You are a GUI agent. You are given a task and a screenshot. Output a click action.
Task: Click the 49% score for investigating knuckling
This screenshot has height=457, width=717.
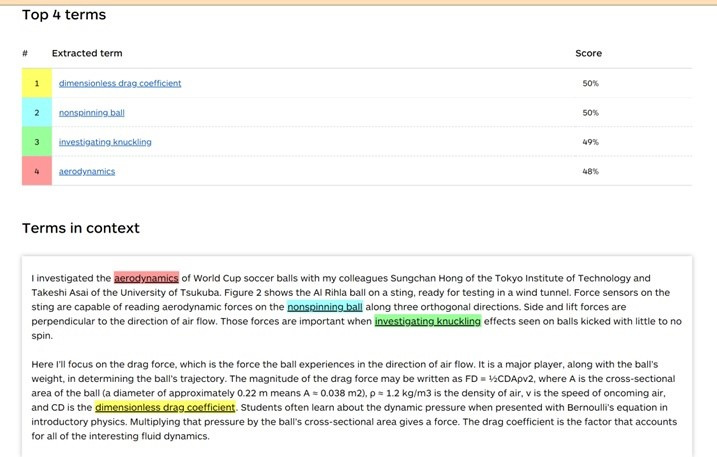[x=590, y=142]
